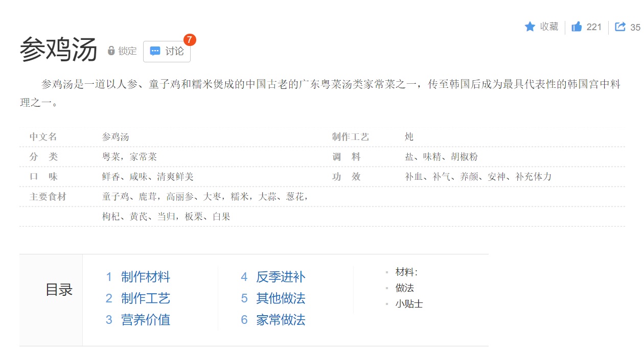Image resolution: width=644 pixels, height=353 pixels.
Task: Open the 讨论 discussion button
Action: coord(167,51)
